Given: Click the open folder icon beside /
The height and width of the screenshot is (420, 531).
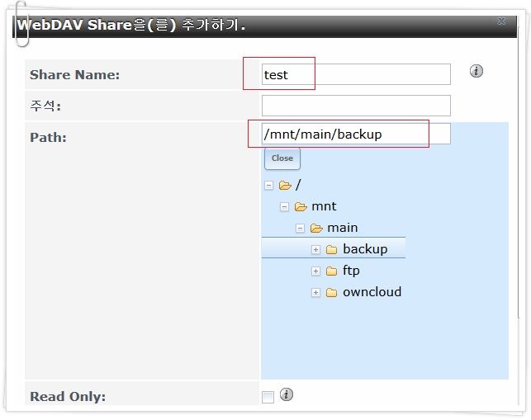Looking at the screenshot, I should click(285, 186).
